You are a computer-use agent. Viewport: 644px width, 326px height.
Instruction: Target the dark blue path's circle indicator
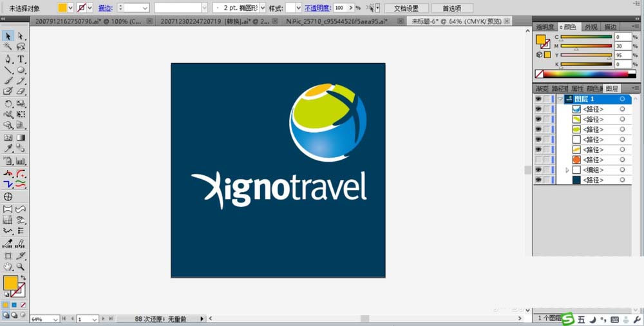coord(622,180)
